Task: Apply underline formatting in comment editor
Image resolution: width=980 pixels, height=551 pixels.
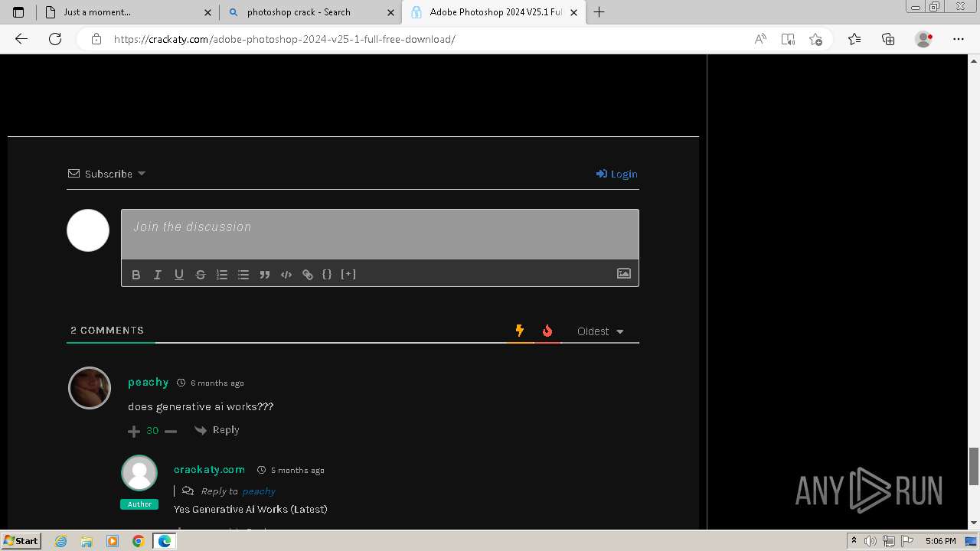Action: coord(179,275)
